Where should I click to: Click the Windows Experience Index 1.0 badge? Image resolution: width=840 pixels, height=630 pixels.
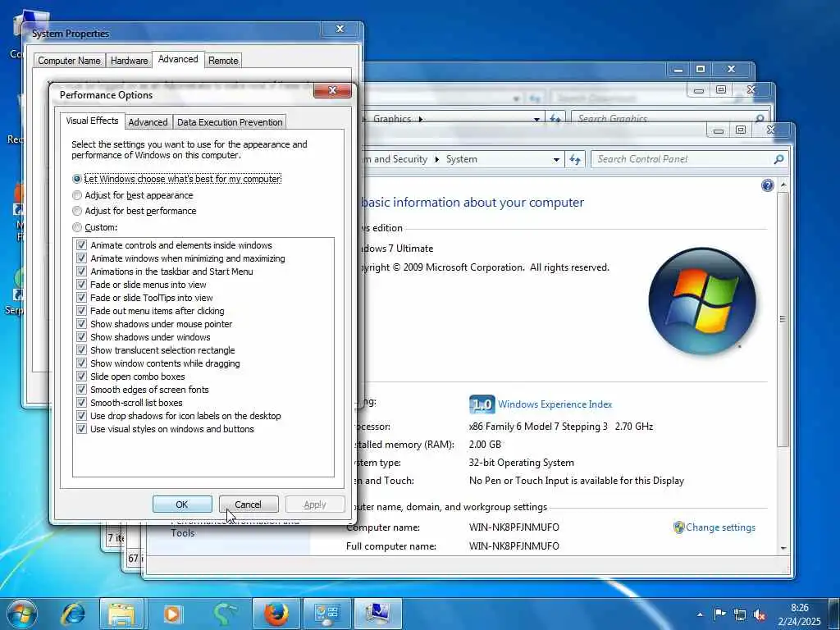pos(482,404)
